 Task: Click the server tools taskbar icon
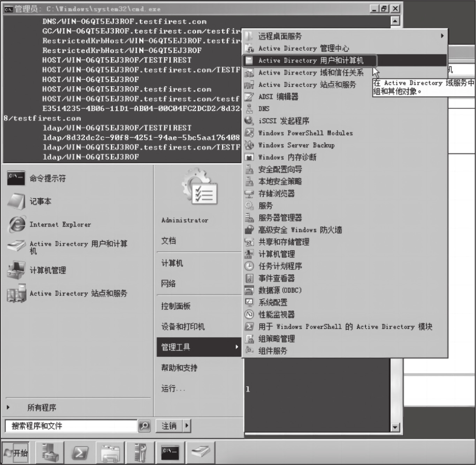(x=140, y=453)
